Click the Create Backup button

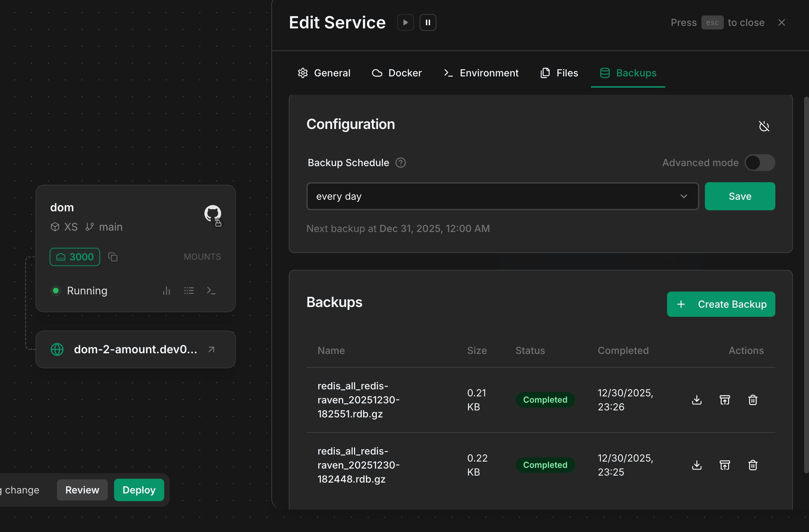[x=721, y=304]
